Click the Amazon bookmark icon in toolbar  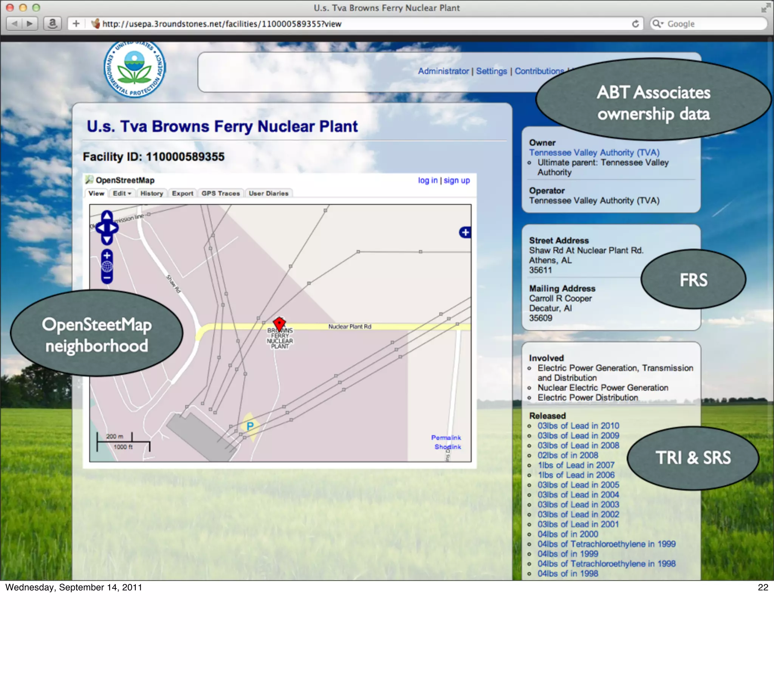point(52,24)
